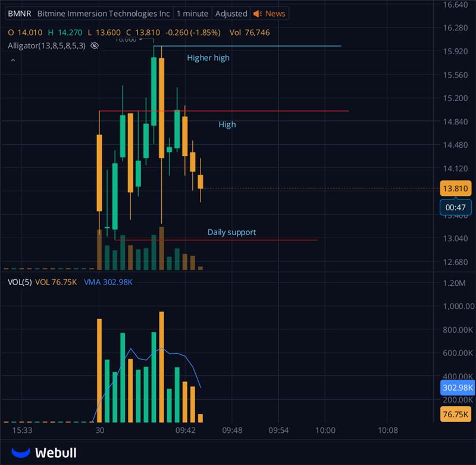Click the 00:47 countdown timer badge
This screenshot has height=465, width=476.
pyautogui.click(x=455, y=207)
